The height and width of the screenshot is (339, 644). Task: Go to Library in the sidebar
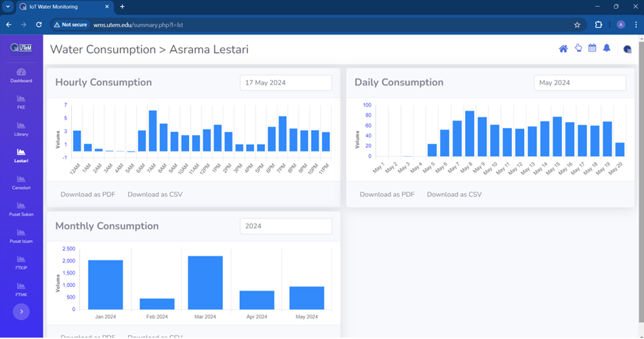pos(21,129)
